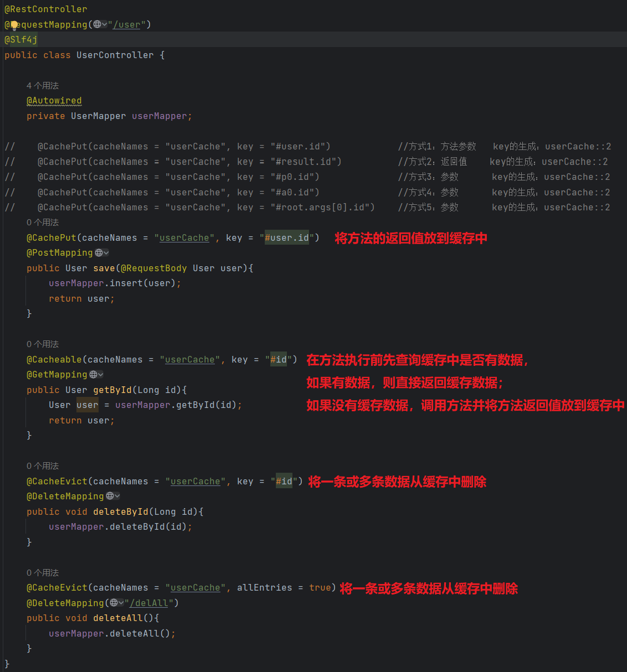
Task: Open the chevron dropdown before "/delAll" path
Action: (121, 603)
